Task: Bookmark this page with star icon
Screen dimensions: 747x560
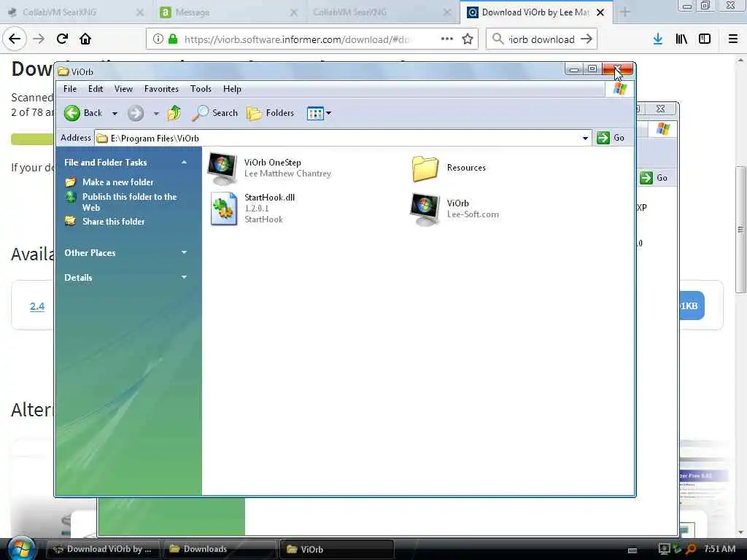Action: [x=468, y=39]
